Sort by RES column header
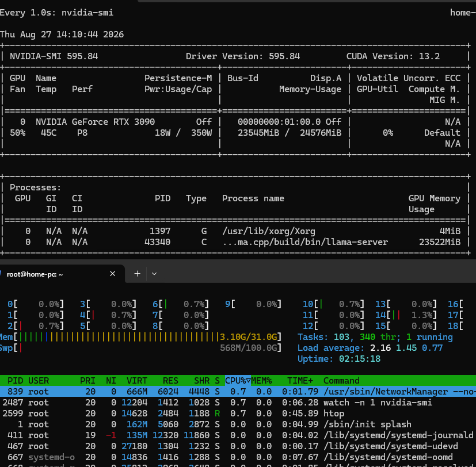The width and height of the screenshot is (476, 467). [170, 380]
